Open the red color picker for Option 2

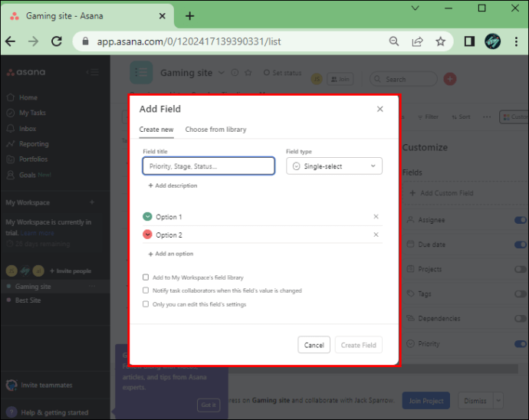[147, 235]
